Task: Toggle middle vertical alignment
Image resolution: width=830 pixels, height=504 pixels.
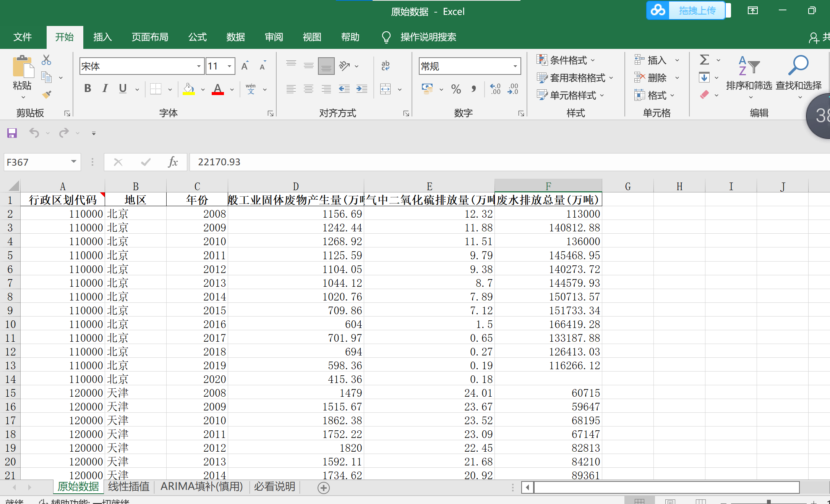Action: click(x=309, y=66)
